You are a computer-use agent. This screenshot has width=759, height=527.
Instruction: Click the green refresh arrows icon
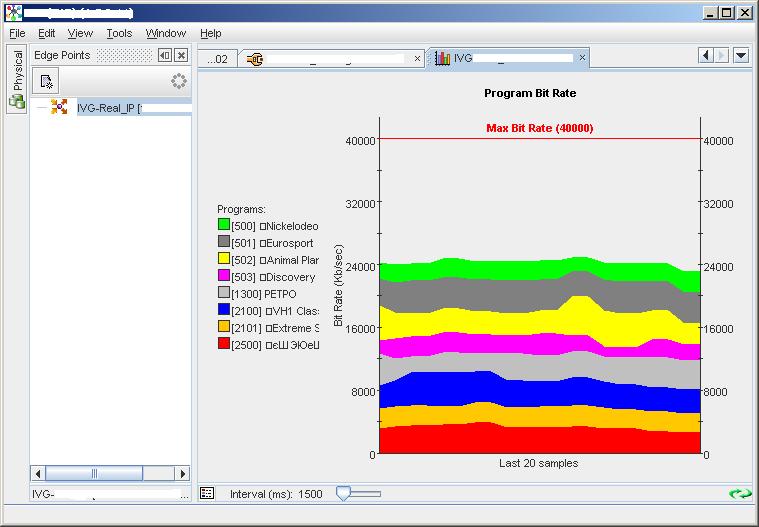point(740,493)
